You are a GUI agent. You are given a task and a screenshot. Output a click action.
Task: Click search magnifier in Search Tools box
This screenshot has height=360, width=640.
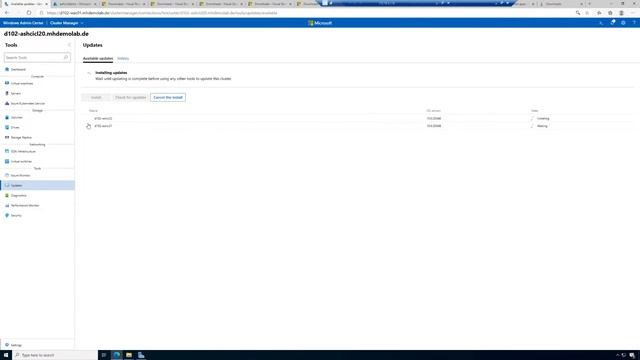click(x=66, y=58)
